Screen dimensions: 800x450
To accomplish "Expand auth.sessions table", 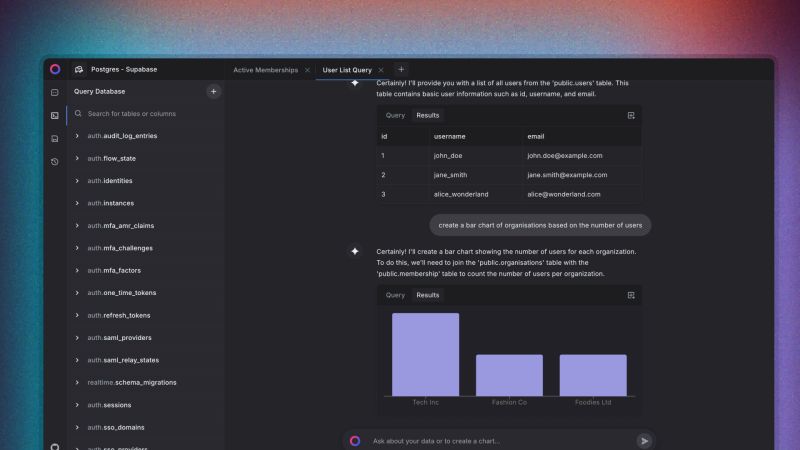I will click(x=77, y=405).
